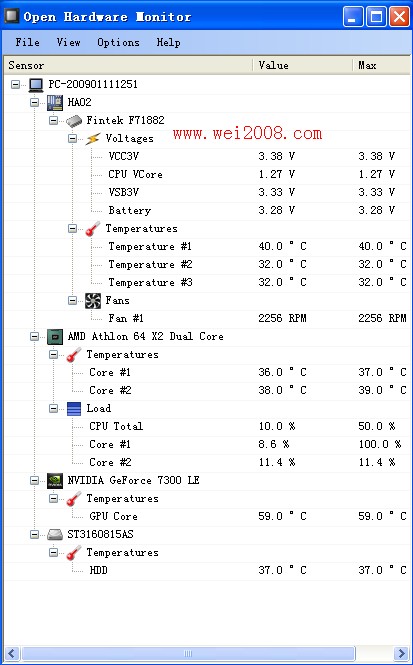Collapse the AMD Athlon 64 X2 node
Image resolution: width=413 pixels, height=665 pixels.
34,337
